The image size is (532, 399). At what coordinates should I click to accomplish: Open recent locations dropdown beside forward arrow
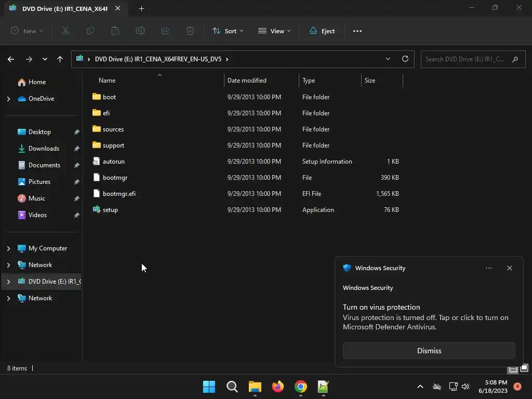[45, 59]
